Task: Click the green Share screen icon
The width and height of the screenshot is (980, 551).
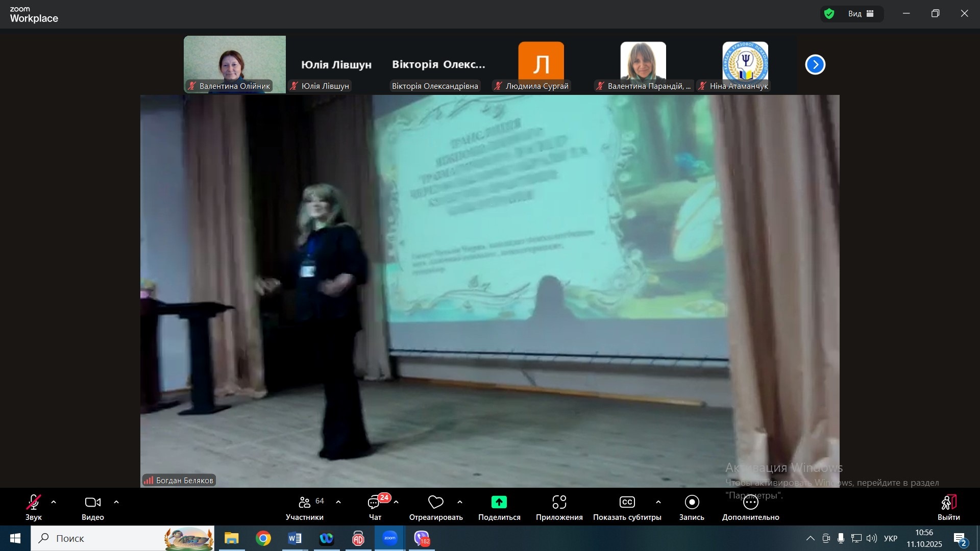Action: [499, 503]
